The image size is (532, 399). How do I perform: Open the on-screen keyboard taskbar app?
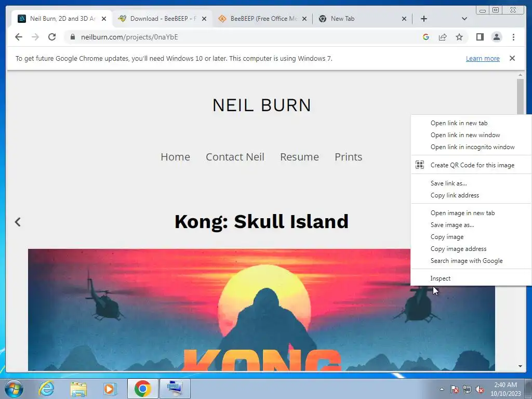(175, 389)
